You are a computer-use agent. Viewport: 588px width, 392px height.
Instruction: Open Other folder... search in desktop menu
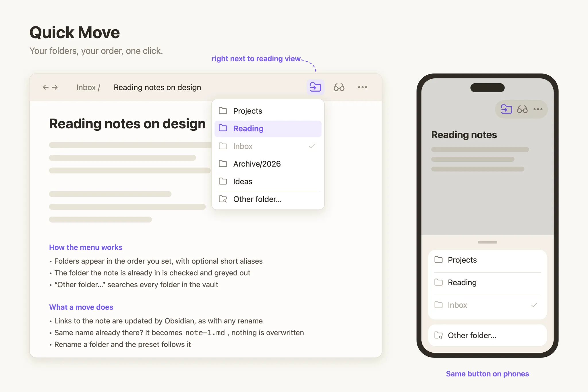coord(268,199)
